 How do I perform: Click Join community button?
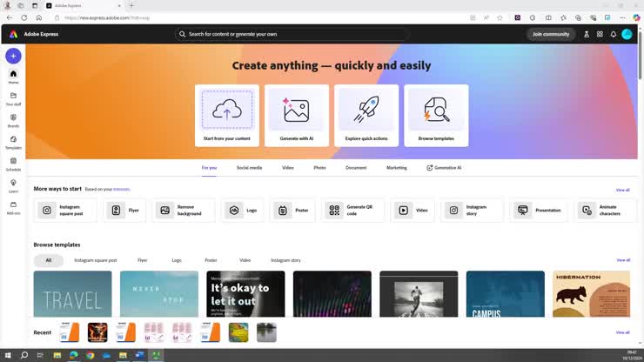tap(551, 34)
